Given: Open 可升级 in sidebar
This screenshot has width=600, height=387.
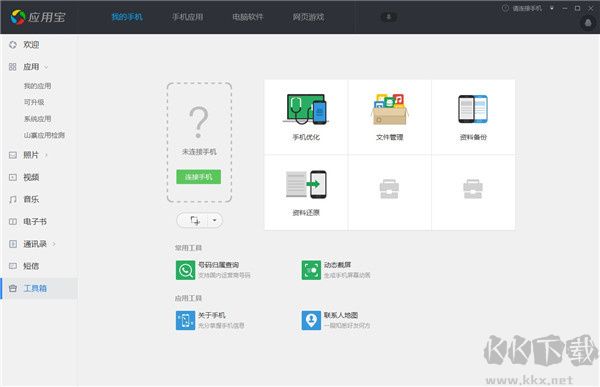Looking at the screenshot, I should 34,102.
